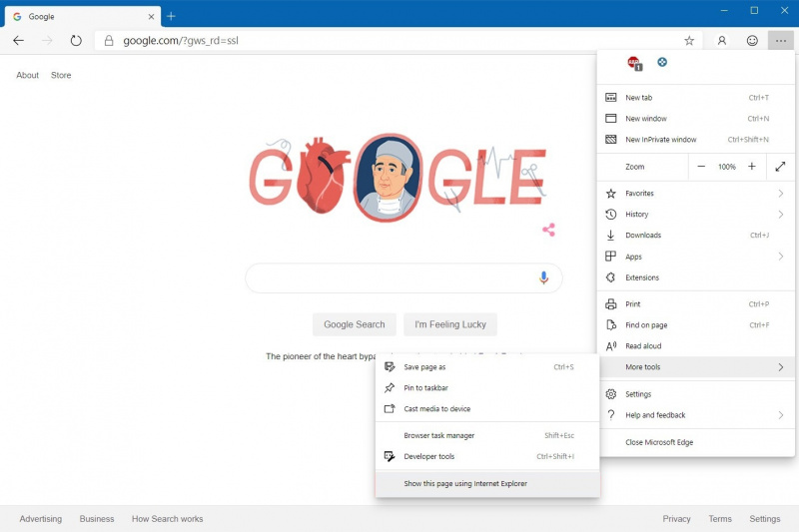Click the favorite star in address bar
The width and height of the screenshot is (799, 532).
(x=689, y=41)
